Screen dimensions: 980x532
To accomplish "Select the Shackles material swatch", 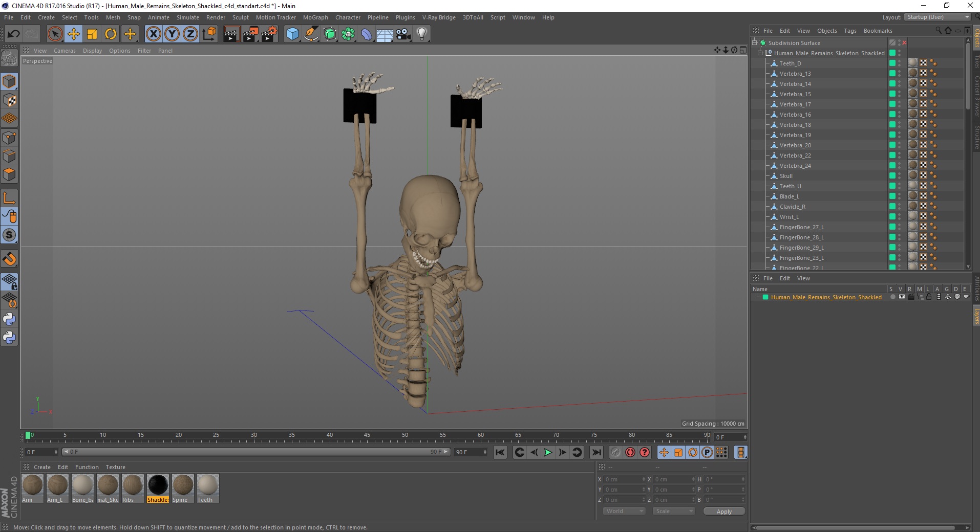I will click(x=158, y=488).
